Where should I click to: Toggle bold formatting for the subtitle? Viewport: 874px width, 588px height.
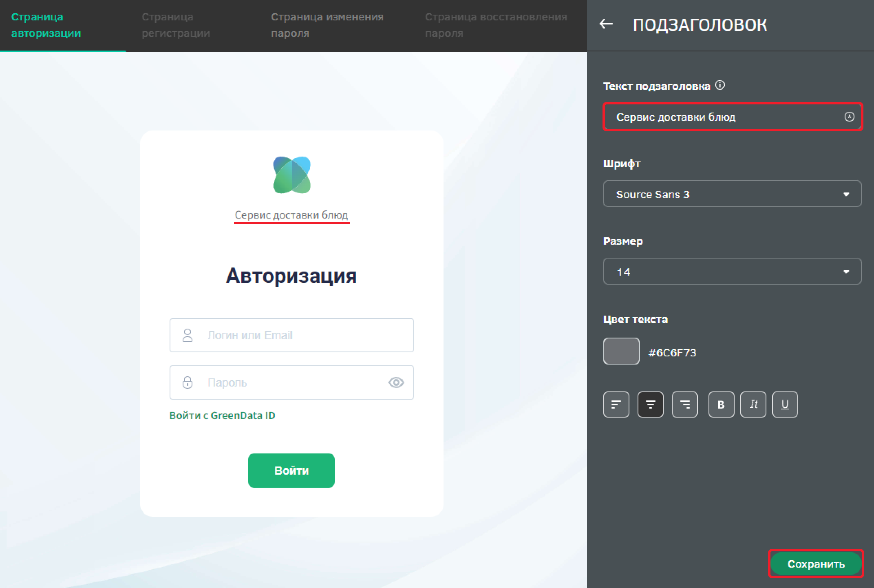click(721, 405)
